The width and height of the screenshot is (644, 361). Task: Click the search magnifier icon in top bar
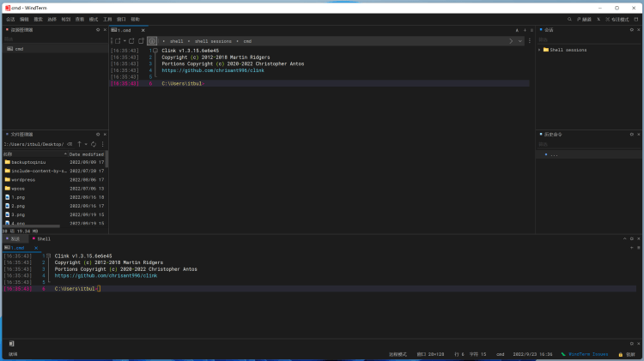click(x=569, y=19)
